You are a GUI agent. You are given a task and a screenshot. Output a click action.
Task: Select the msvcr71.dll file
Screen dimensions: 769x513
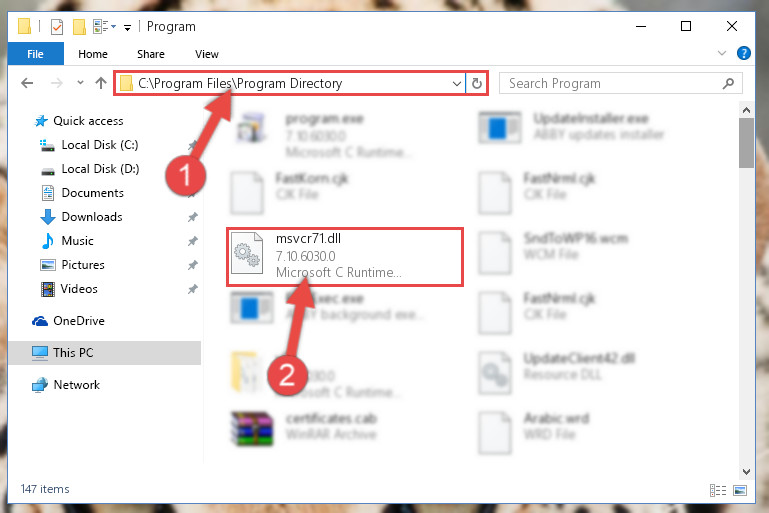(x=345, y=256)
